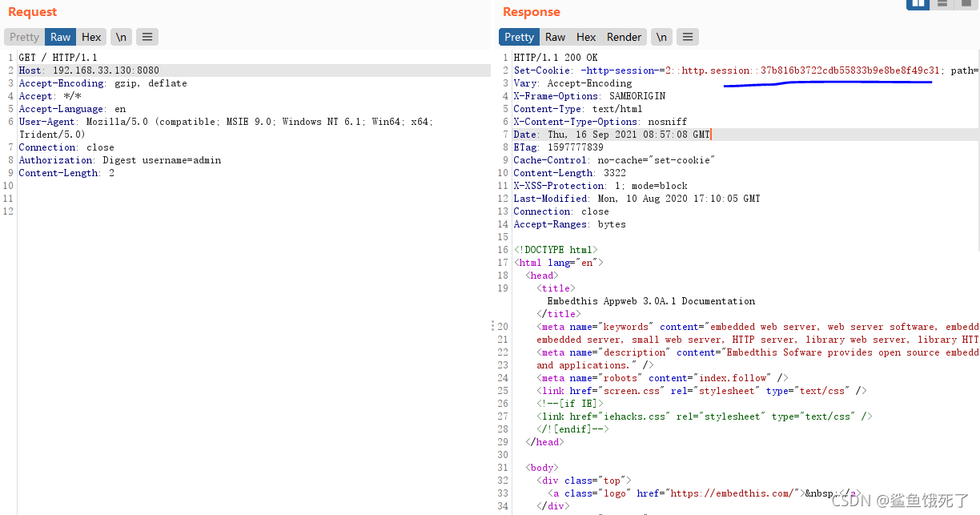Switch Request view to Hex tab
The image size is (980, 515).
(x=91, y=37)
